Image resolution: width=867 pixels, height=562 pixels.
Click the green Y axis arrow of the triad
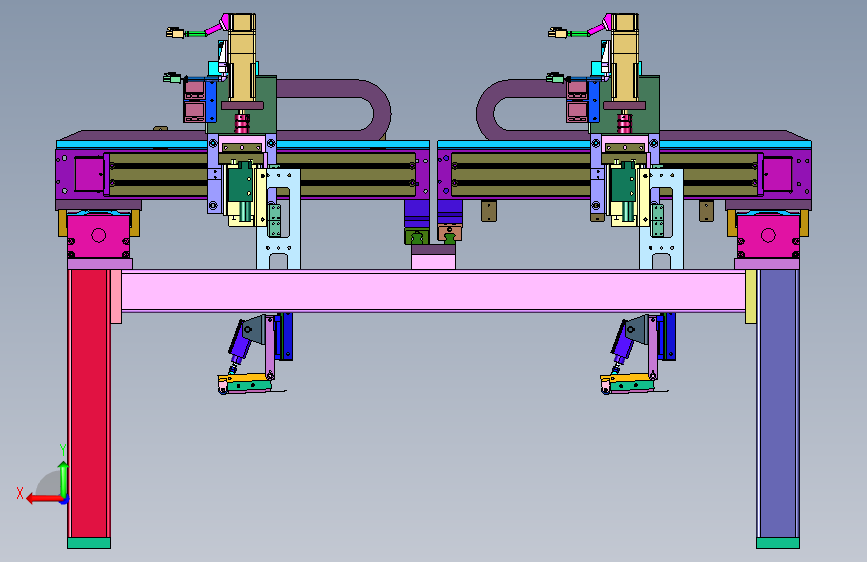[x=64, y=480]
